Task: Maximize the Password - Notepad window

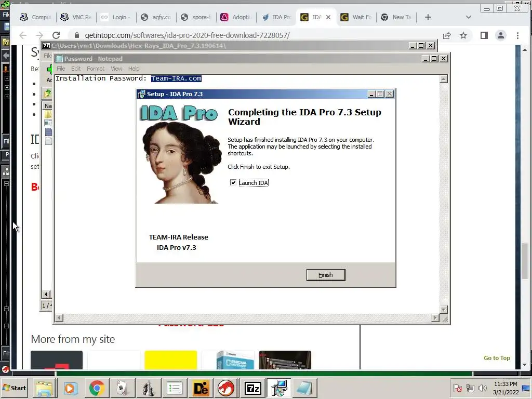Action: [x=434, y=59]
